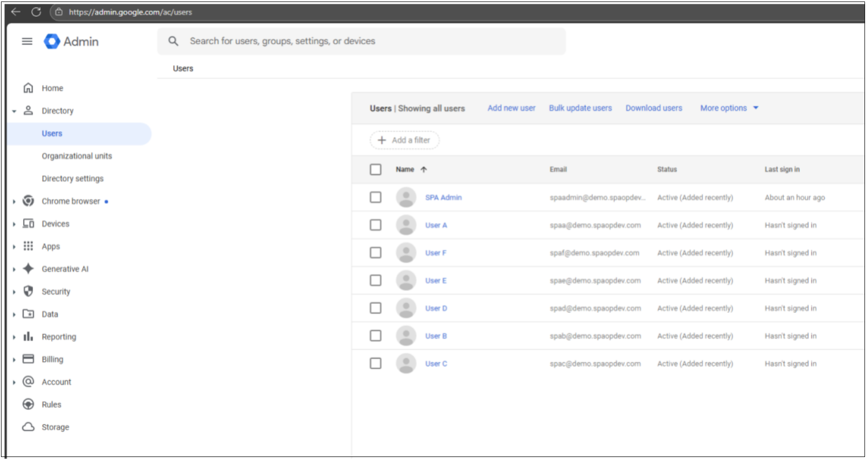The image size is (868, 460).
Task: Expand the Chrome browser section arrow
Action: click(x=14, y=201)
